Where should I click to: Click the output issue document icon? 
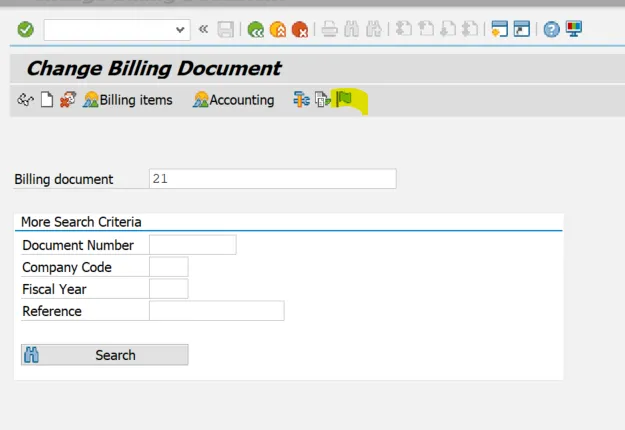click(323, 100)
